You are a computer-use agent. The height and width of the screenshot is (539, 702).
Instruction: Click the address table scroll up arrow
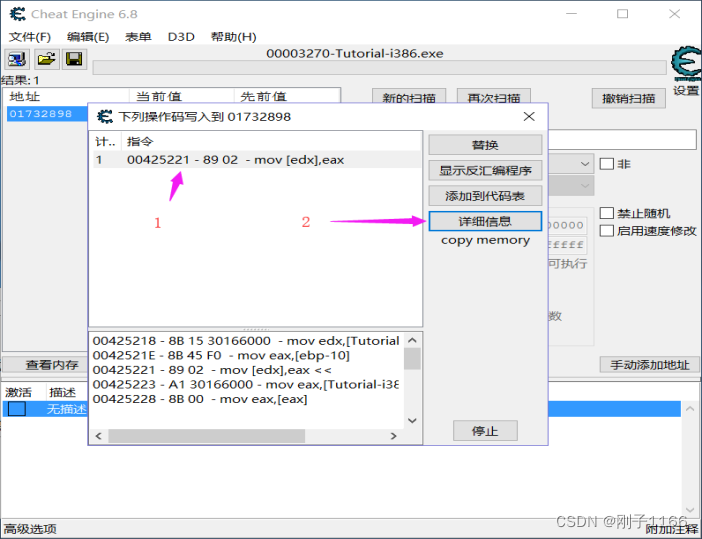[690, 409]
